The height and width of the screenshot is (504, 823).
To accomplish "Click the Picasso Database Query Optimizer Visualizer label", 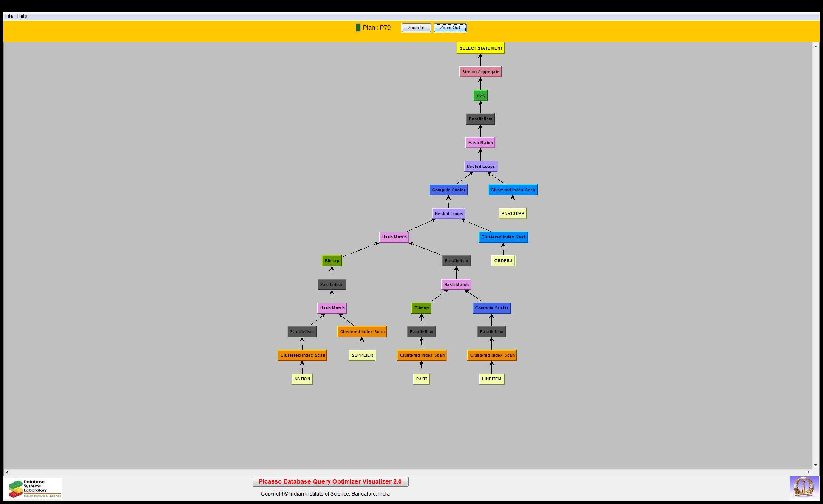I will pos(330,481).
